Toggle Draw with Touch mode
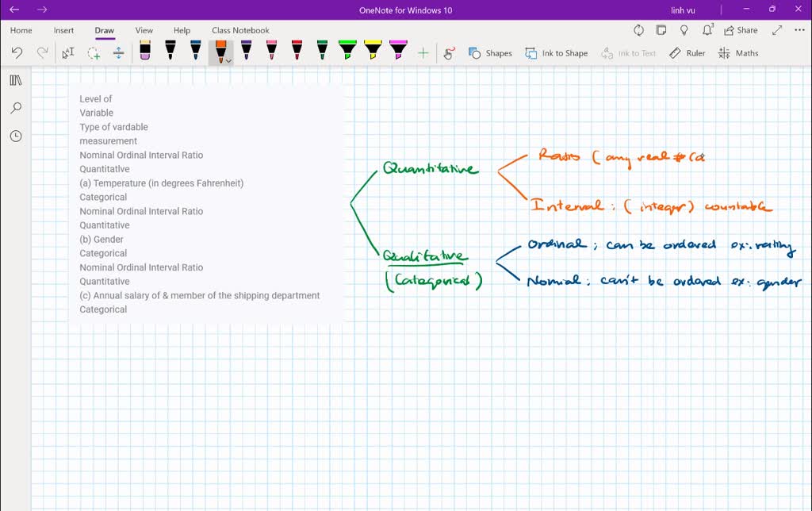The image size is (812, 511). pos(449,53)
